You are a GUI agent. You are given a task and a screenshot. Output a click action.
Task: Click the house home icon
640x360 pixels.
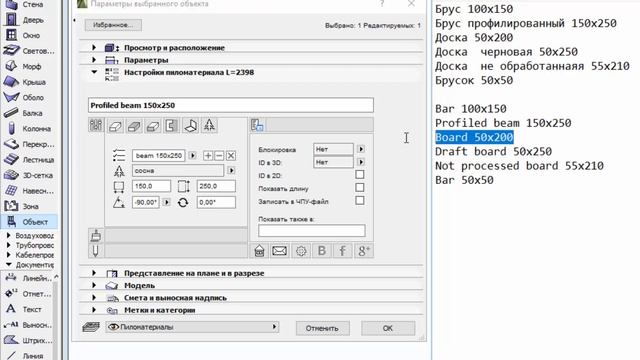tap(259, 251)
